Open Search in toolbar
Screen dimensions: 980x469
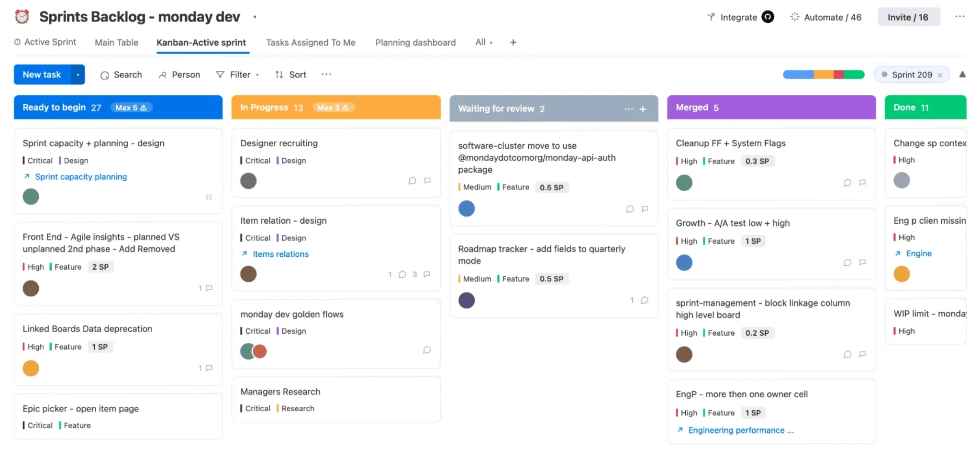121,75
